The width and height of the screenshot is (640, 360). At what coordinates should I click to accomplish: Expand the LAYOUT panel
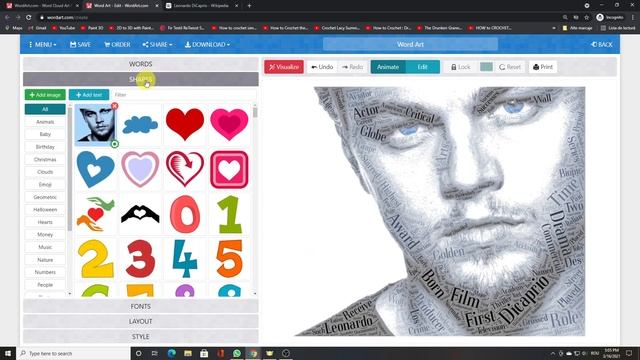pos(140,321)
